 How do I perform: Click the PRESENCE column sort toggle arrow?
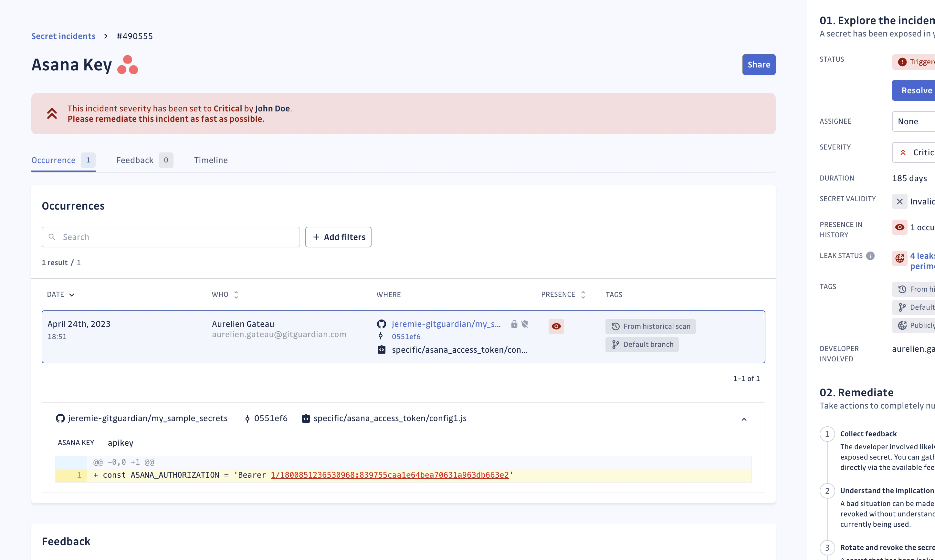(583, 295)
